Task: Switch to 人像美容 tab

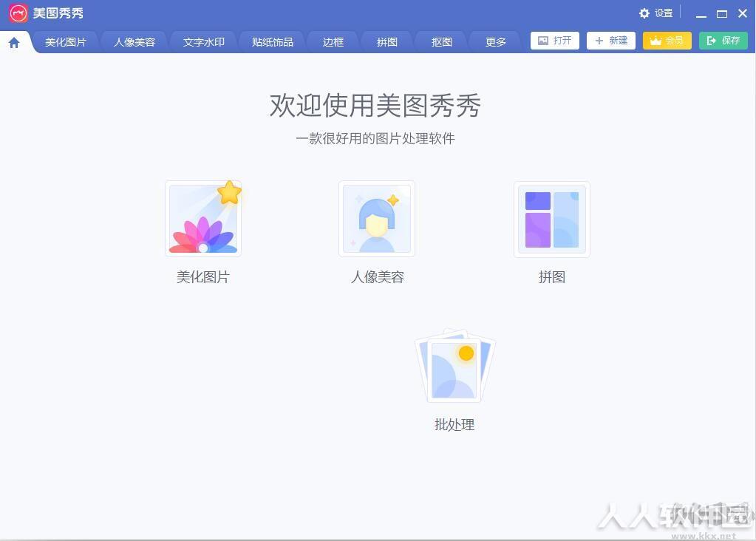Action: pos(134,42)
